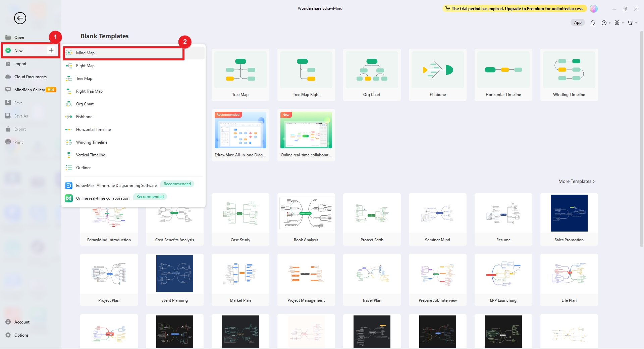
Task: Click the 'Resume' template label
Action: point(503,240)
